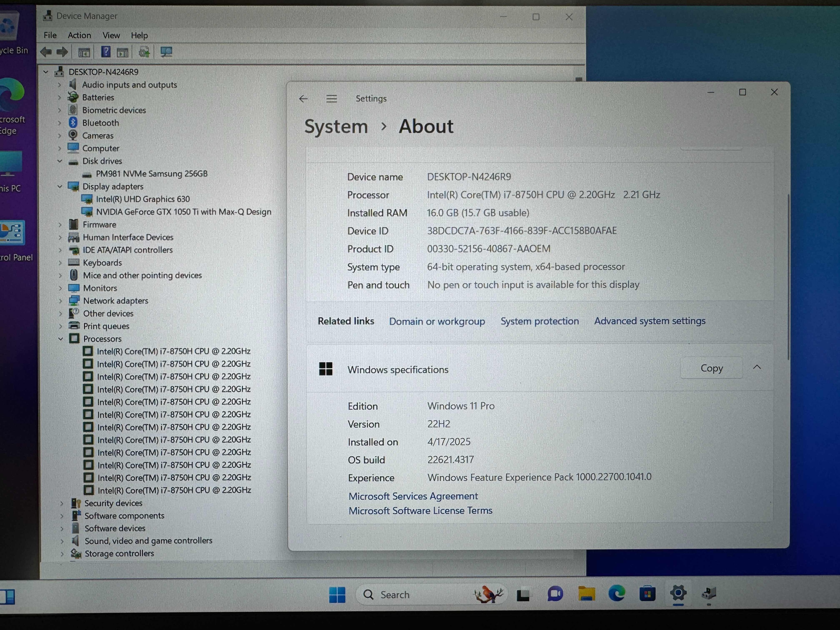Click the Settings gear taskbar icon
Image resolution: width=840 pixels, height=630 pixels.
678,593
